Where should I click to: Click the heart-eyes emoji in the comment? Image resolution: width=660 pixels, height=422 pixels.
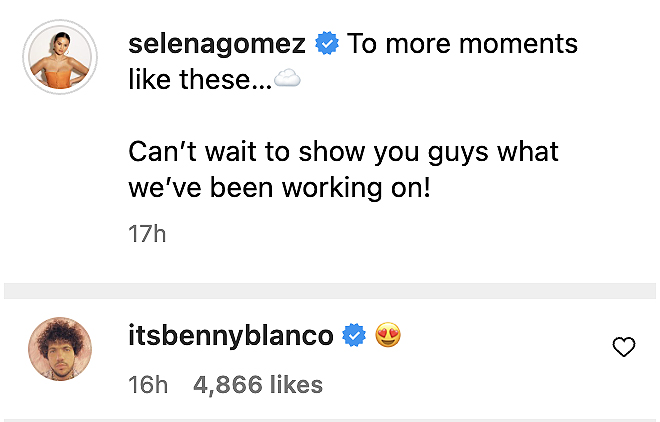coord(388,336)
